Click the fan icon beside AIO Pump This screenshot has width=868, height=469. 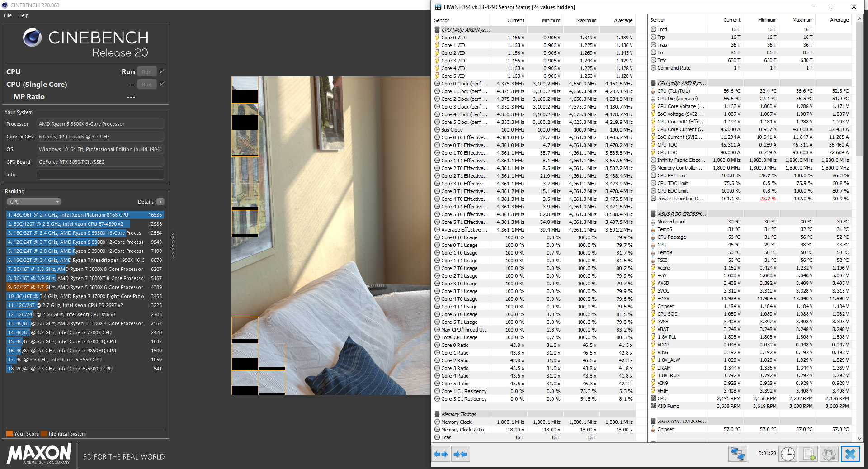pyautogui.click(x=653, y=406)
